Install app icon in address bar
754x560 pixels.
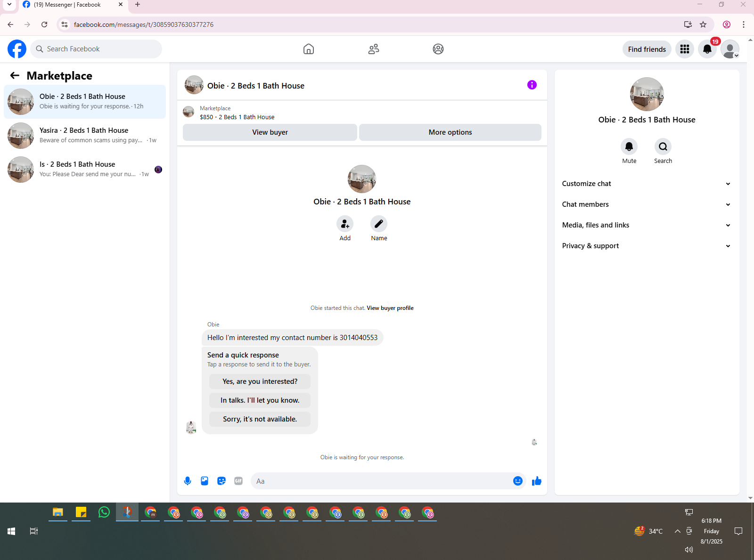click(688, 24)
